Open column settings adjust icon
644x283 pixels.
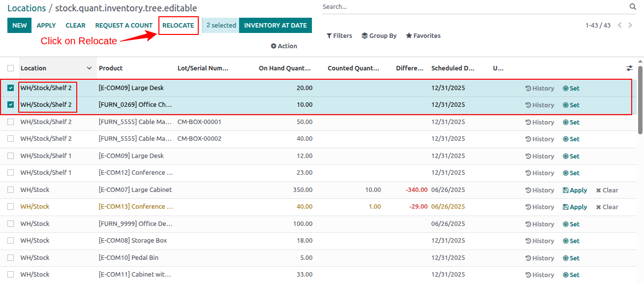pos(629,68)
